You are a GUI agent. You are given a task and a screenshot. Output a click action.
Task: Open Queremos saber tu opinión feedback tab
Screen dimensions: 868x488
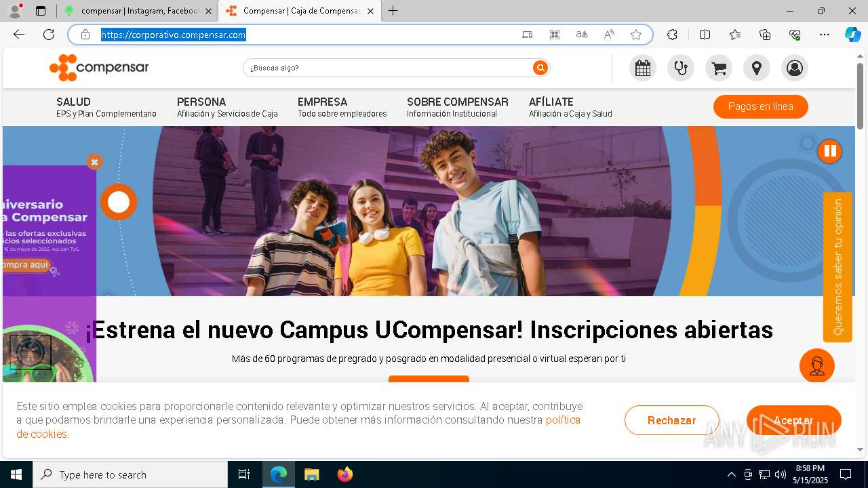pos(837,267)
